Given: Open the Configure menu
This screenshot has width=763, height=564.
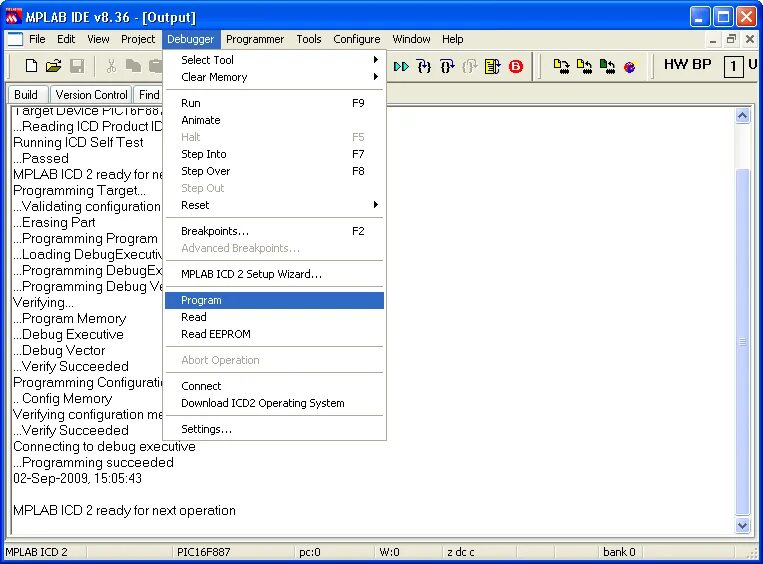Looking at the screenshot, I should coord(357,39).
